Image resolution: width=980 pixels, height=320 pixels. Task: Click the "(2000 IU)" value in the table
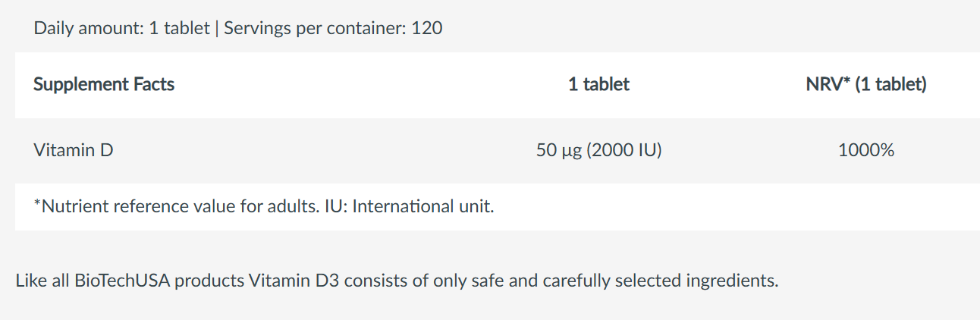tap(624, 150)
